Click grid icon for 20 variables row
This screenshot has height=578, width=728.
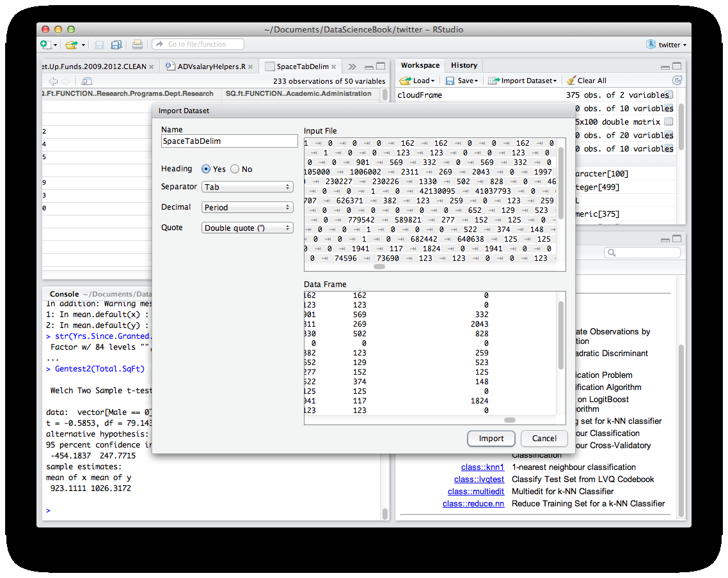pyautogui.click(x=669, y=135)
